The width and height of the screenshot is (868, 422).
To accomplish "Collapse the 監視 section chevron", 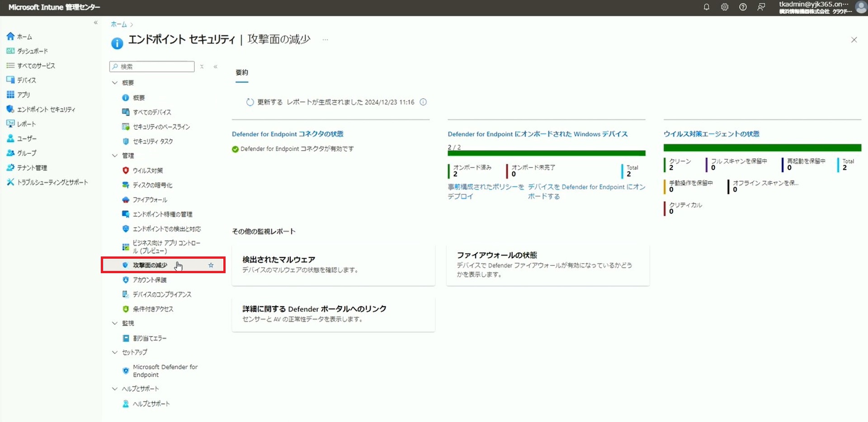I will click(115, 323).
